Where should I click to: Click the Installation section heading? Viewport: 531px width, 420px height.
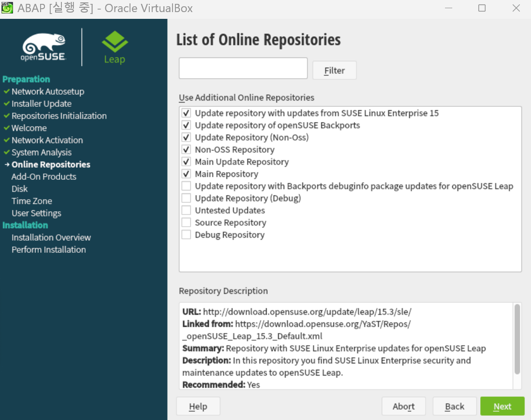(25, 225)
